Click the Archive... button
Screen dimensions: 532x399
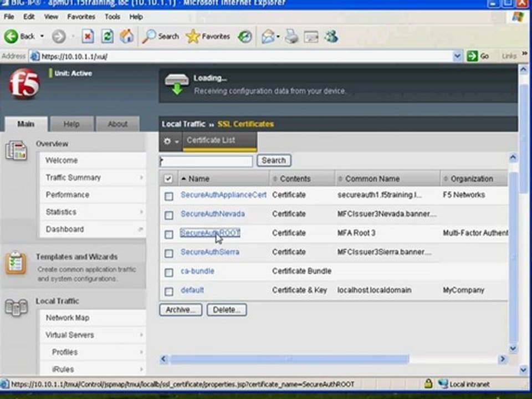[x=181, y=310]
